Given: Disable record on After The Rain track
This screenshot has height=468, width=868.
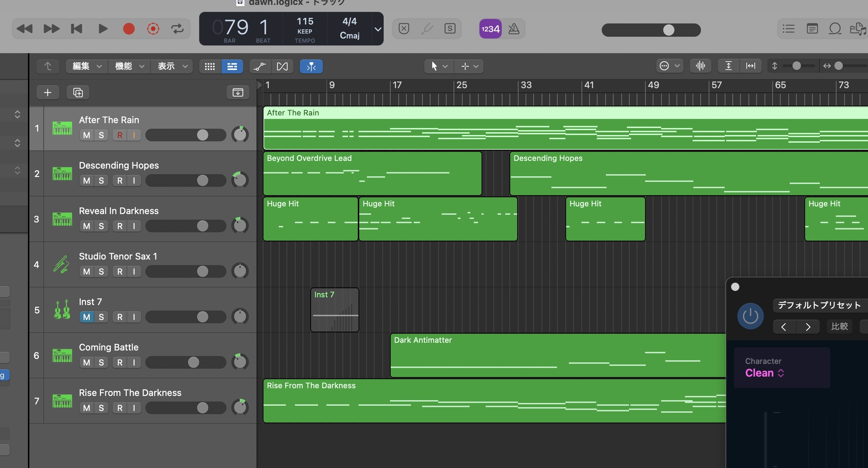Looking at the screenshot, I should coord(120,135).
